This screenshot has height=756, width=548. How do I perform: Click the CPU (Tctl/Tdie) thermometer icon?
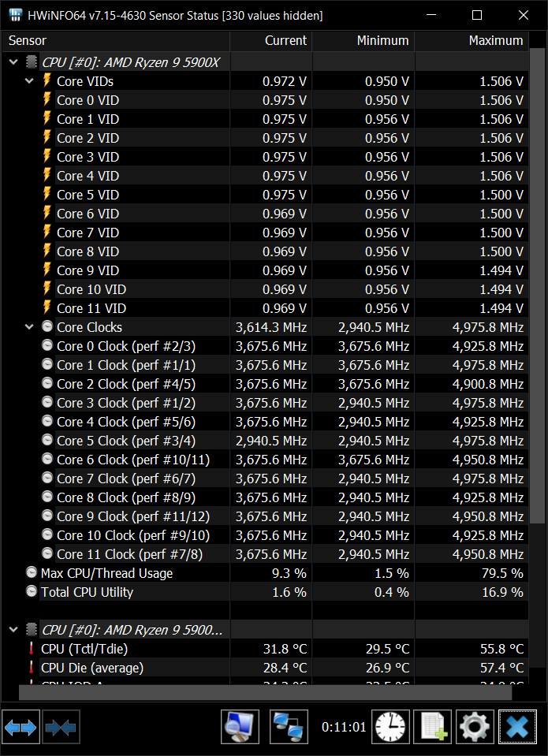tap(32, 649)
